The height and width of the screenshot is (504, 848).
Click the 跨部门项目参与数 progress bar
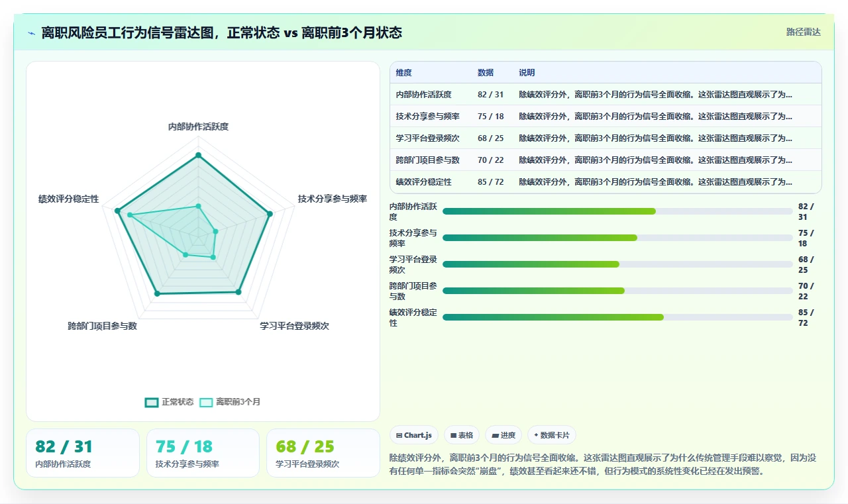point(617,291)
